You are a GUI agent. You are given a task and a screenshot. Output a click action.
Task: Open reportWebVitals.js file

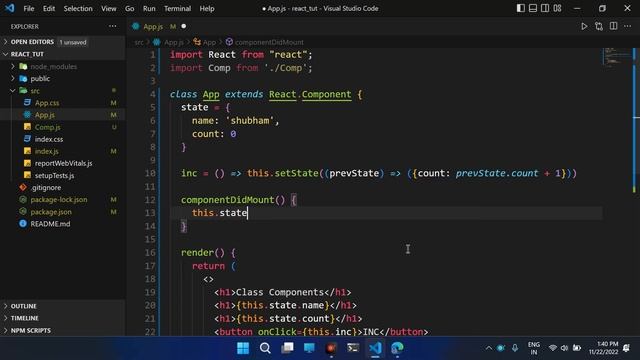pyautogui.click(x=63, y=163)
